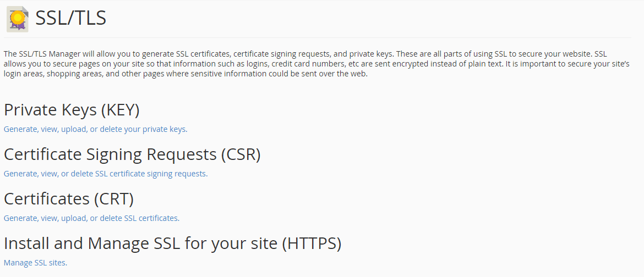Open the SSL certificate signing requests link
Screen dimensions: 644x277
[x=105, y=174]
